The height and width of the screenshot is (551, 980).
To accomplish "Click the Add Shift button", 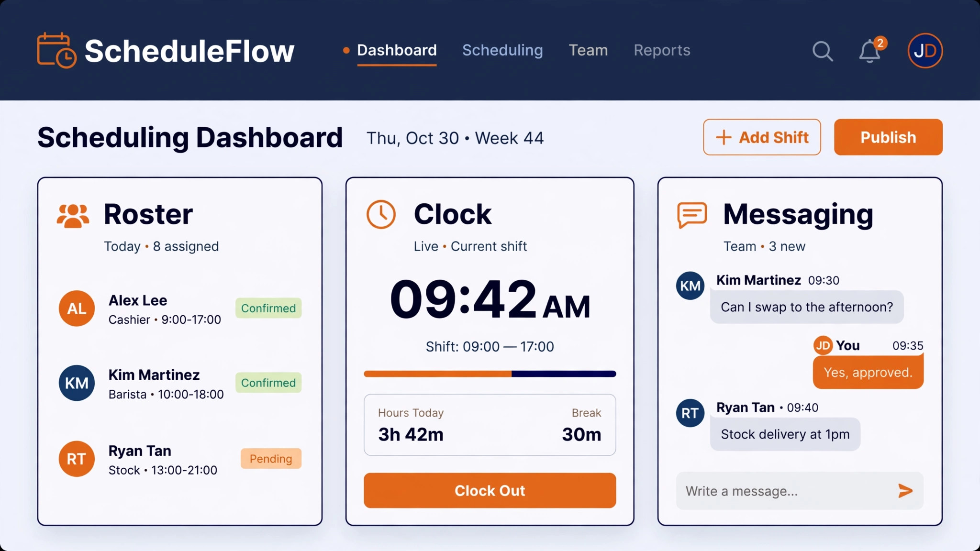I will [762, 137].
